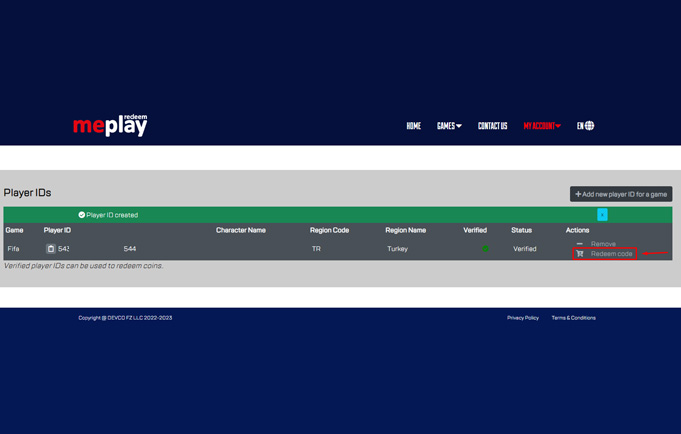The height and width of the screenshot is (434, 681).
Task: Click Add new player ID for a game
Action: tap(620, 194)
